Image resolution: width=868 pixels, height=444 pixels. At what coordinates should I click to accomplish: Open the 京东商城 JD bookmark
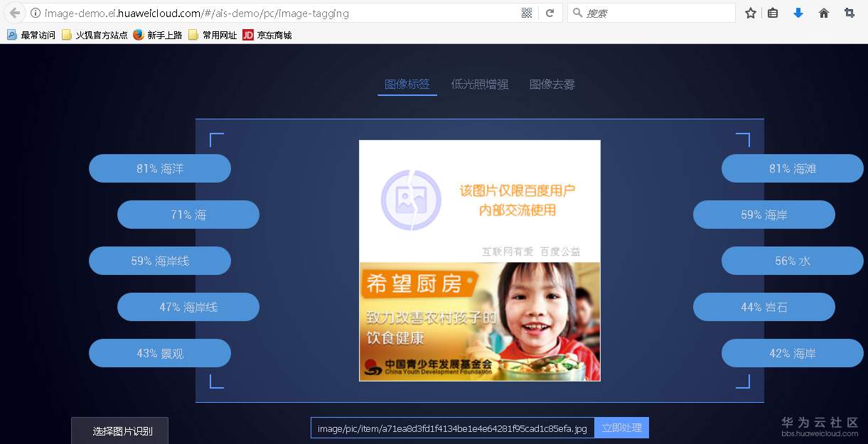point(267,35)
